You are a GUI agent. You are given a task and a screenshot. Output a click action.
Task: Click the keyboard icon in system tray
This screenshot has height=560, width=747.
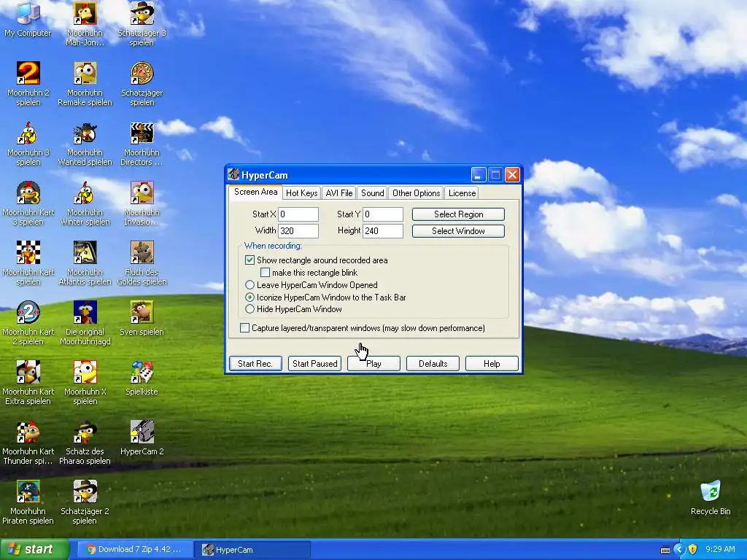tap(665, 550)
